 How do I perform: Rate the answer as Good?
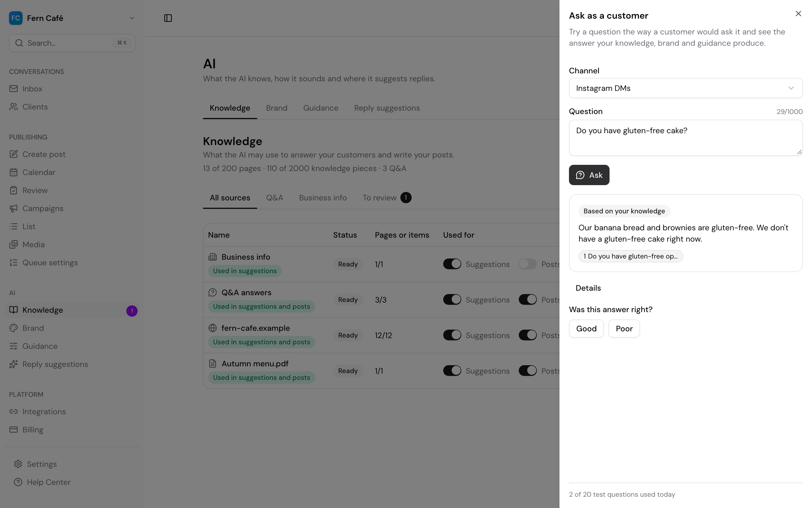tap(586, 329)
